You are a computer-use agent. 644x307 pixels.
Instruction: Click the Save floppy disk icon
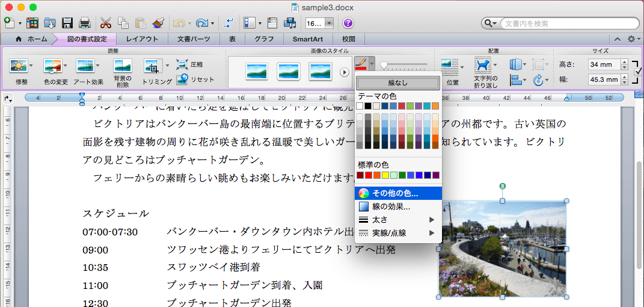tap(67, 23)
